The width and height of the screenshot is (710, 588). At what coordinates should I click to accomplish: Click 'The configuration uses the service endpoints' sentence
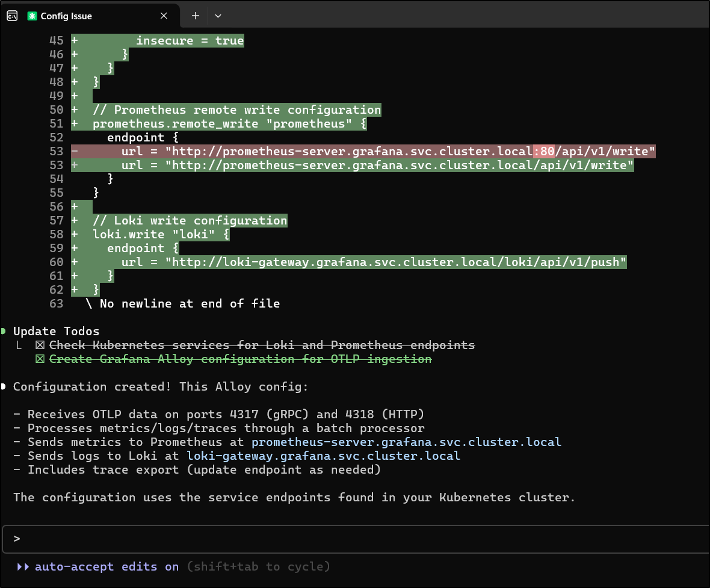tap(294, 497)
